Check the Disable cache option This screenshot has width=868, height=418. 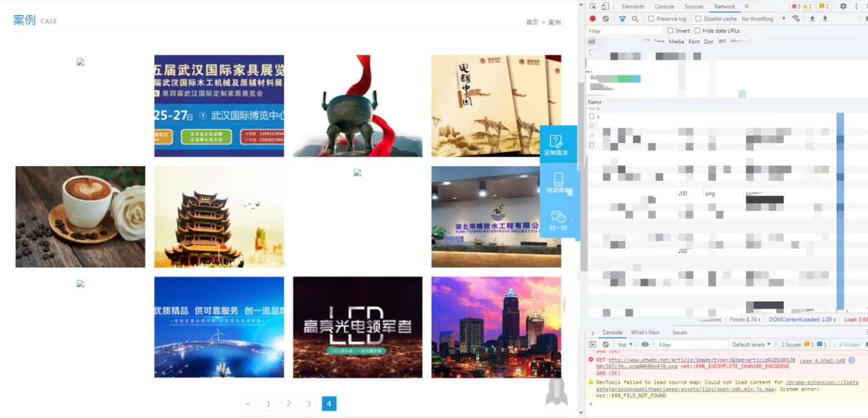[x=698, y=18]
